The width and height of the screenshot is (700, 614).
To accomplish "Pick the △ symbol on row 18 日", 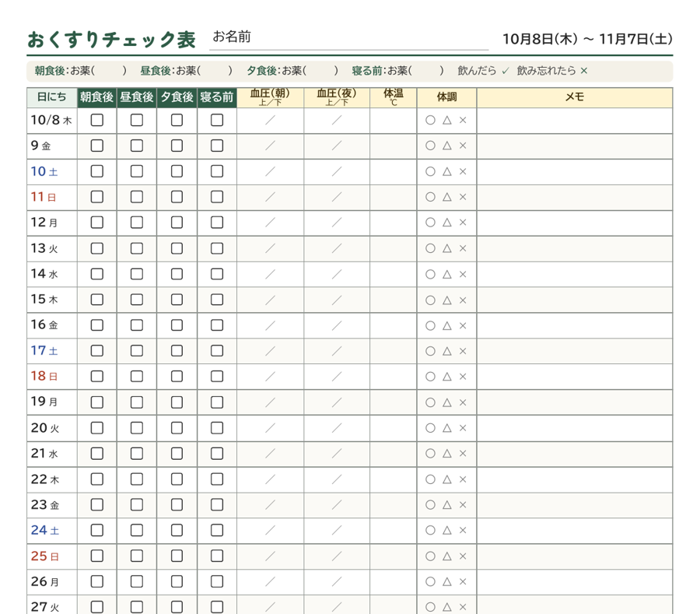I will click(447, 377).
